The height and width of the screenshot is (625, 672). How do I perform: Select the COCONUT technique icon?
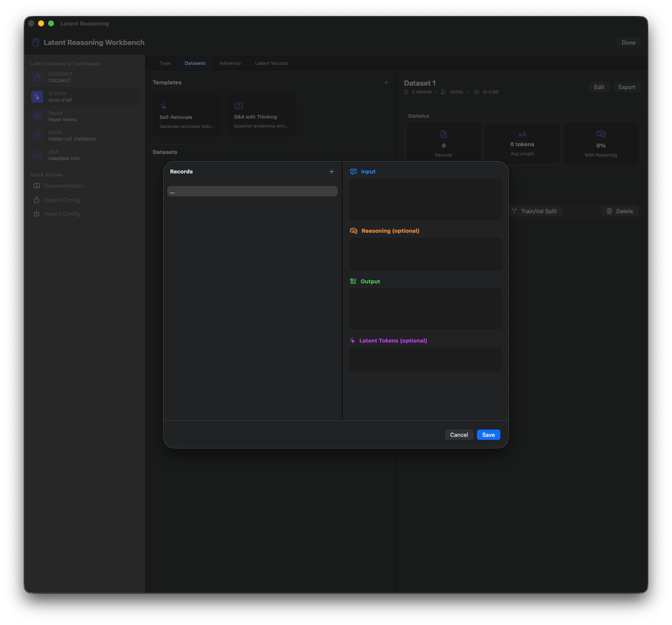click(x=37, y=77)
